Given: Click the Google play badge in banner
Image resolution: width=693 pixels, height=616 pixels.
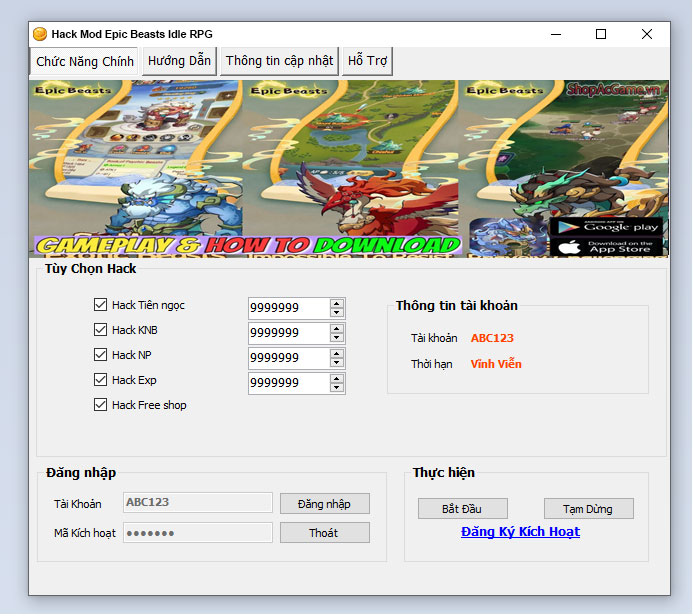Looking at the screenshot, I should point(607,227).
